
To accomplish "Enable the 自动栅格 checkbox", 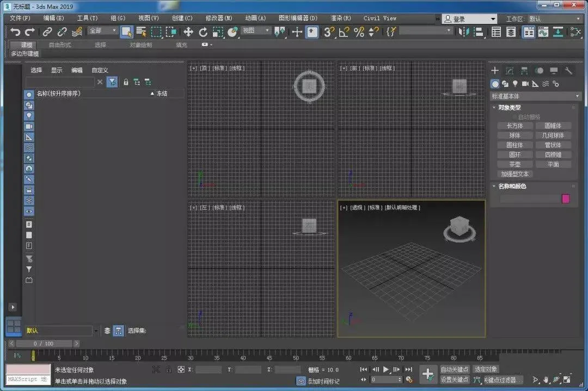I will (x=514, y=117).
